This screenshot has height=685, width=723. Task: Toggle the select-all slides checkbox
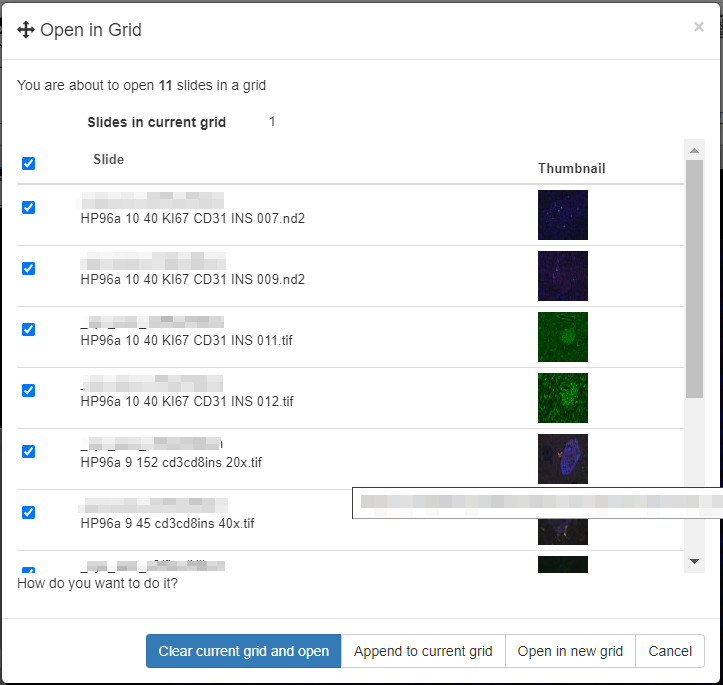click(x=28, y=163)
